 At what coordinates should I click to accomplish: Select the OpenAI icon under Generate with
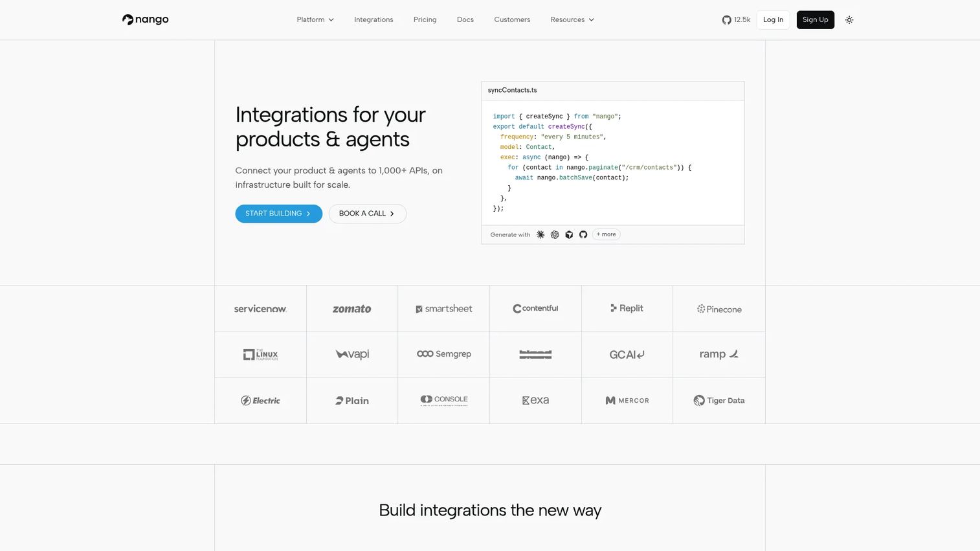pos(555,234)
